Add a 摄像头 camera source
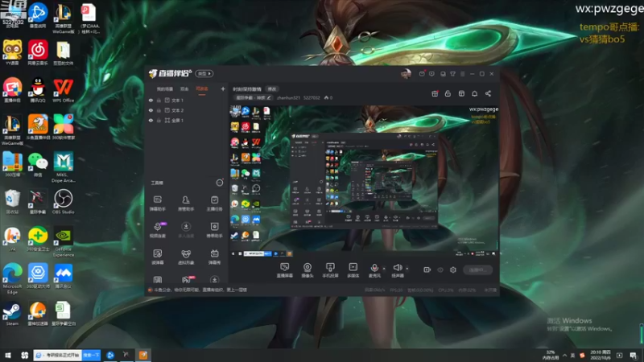Screen dimensions: 644x362 (308, 270)
